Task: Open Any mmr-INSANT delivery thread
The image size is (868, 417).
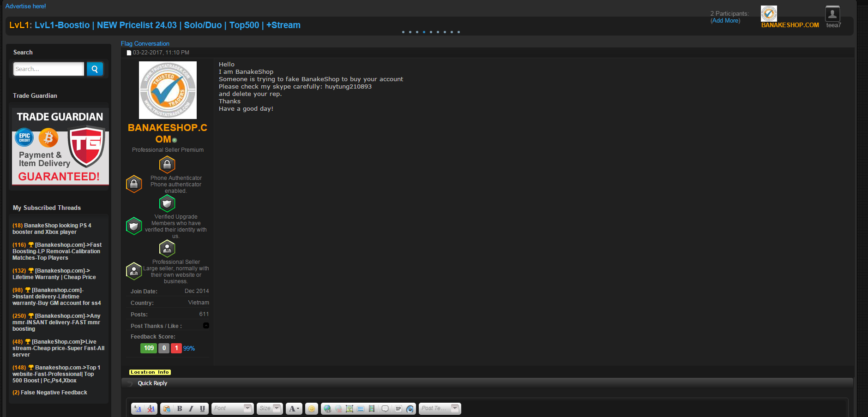Action: [x=56, y=322]
